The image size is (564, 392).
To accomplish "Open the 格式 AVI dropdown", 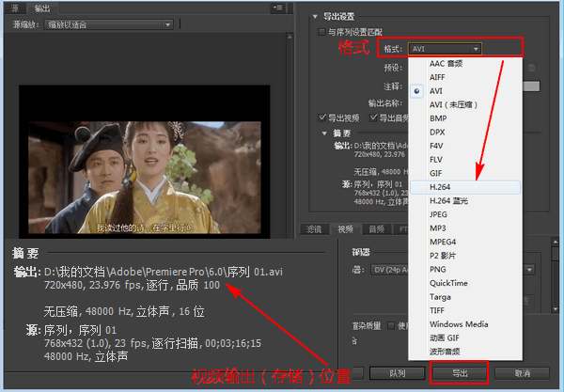I will (x=445, y=49).
